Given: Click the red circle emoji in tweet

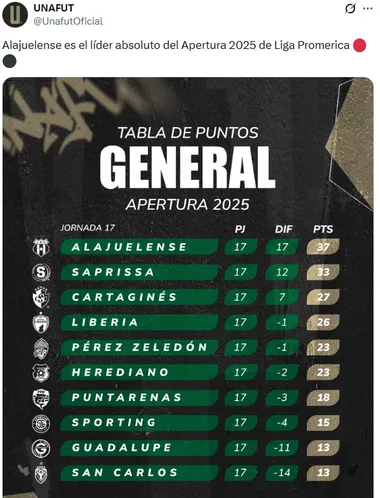Looking at the screenshot, I should (x=359, y=45).
